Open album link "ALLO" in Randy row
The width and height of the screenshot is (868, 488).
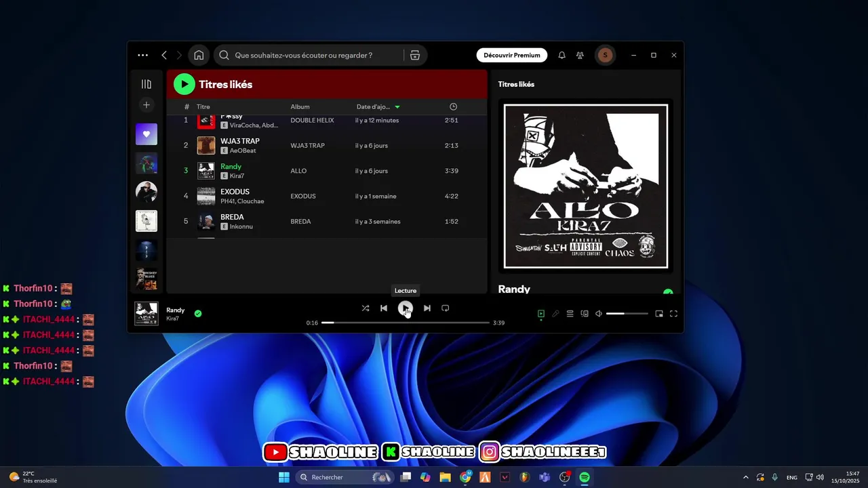[x=298, y=171]
